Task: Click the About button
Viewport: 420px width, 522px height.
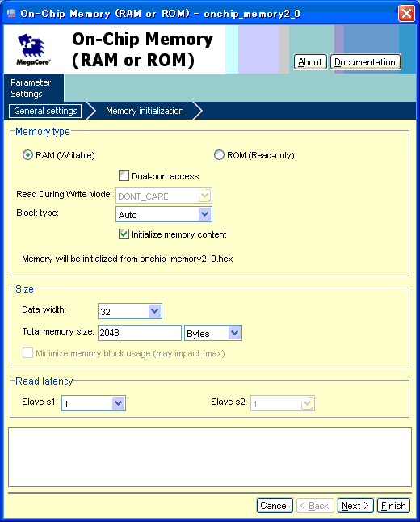Action: click(x=310, y=62)
